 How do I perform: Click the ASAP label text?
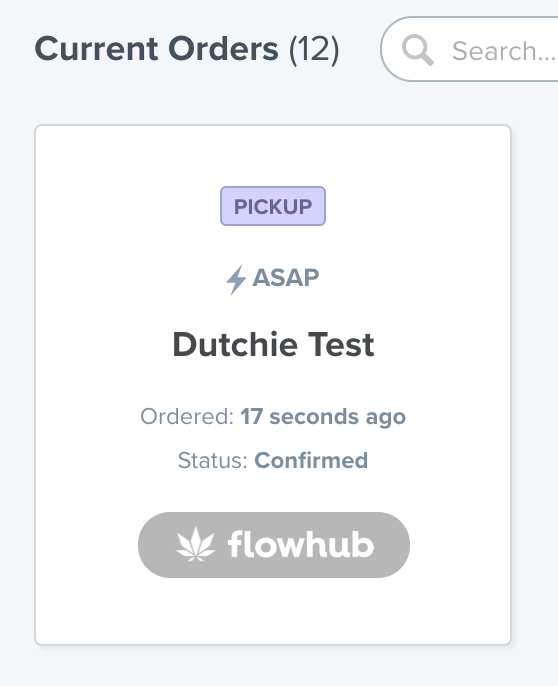tap(286, 278)
